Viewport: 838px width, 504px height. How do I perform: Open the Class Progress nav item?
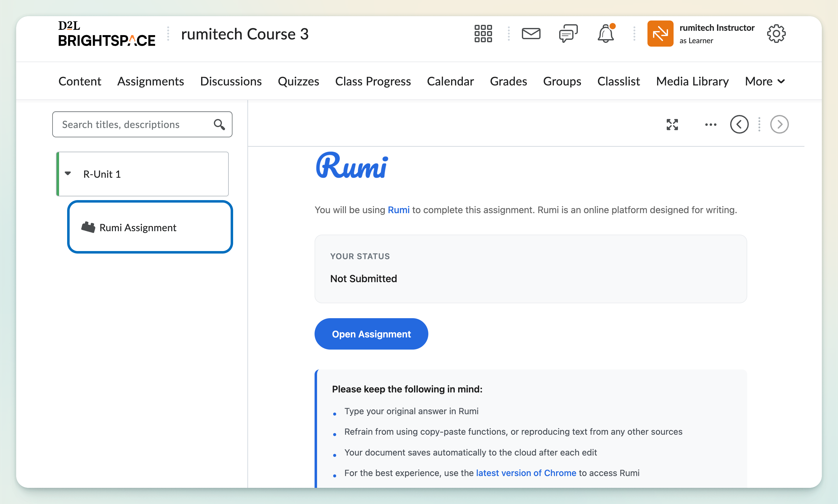373,81
